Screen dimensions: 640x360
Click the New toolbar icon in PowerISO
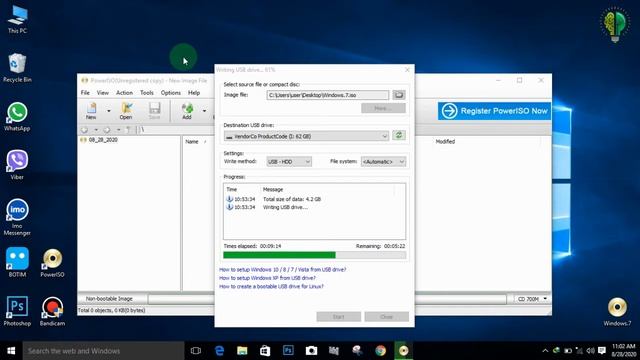click(x=91, y=111)
